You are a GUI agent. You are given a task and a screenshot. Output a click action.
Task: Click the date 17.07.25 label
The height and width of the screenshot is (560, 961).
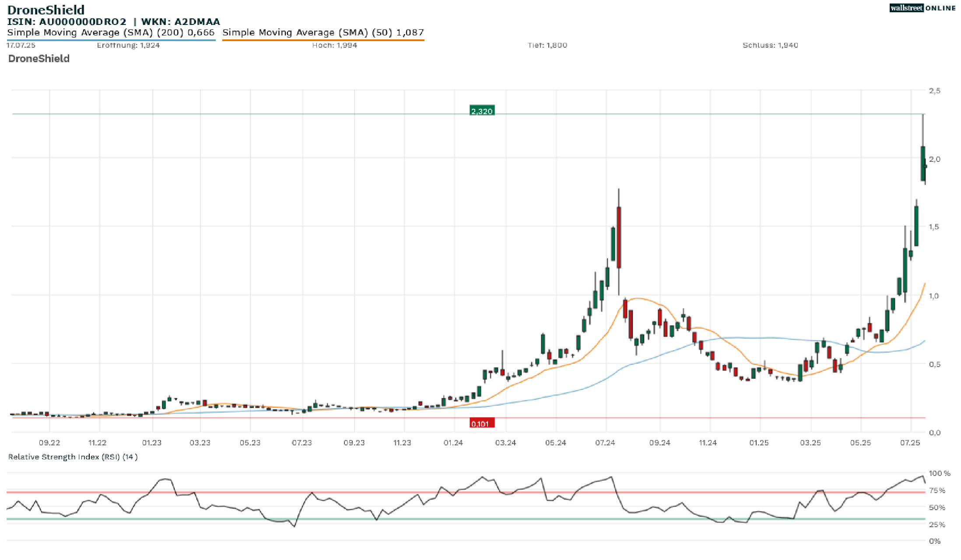21,45
